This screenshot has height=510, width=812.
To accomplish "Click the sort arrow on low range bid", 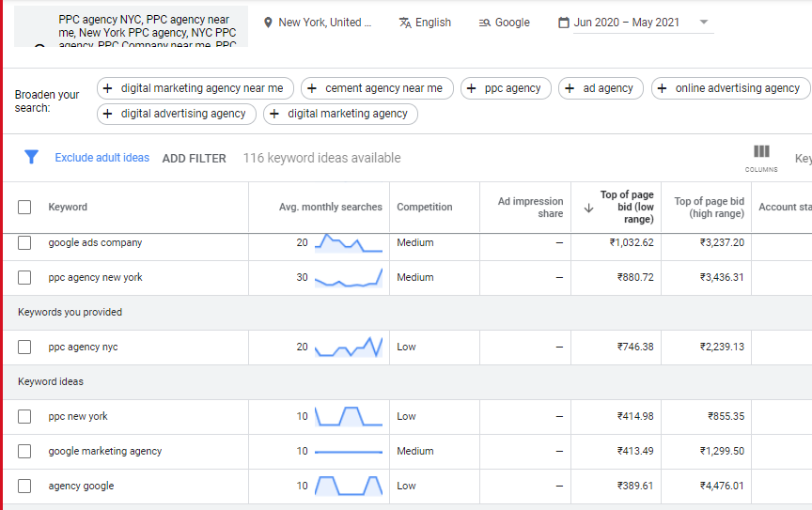I will (589, 208).
